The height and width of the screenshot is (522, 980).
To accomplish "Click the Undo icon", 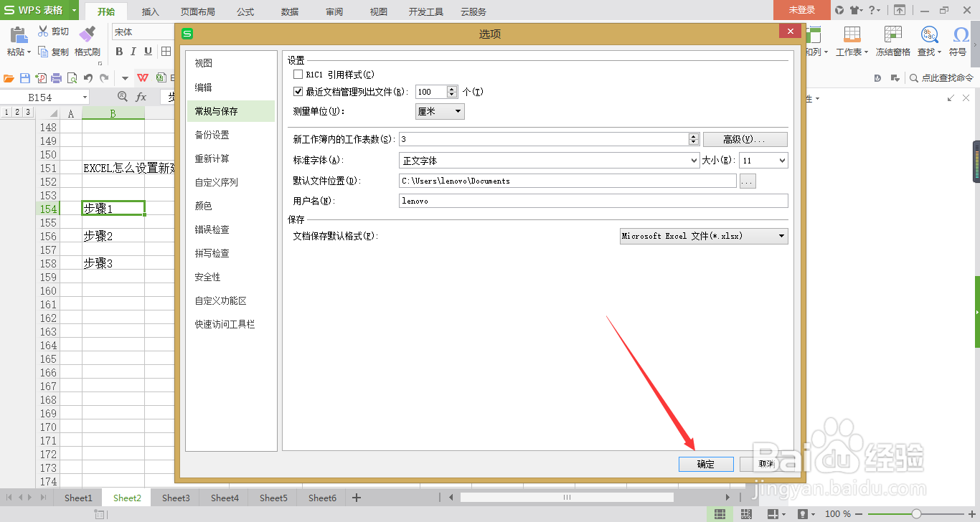I will 87,79.
